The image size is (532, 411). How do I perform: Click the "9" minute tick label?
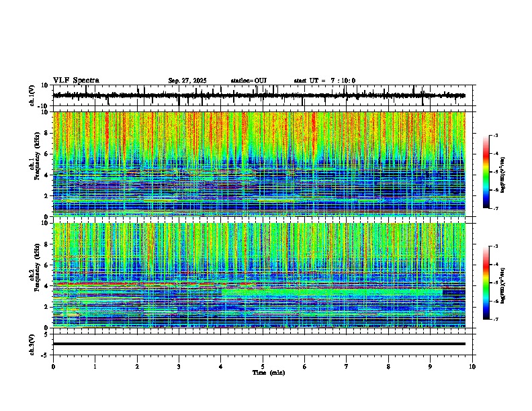tap(430, 367)
